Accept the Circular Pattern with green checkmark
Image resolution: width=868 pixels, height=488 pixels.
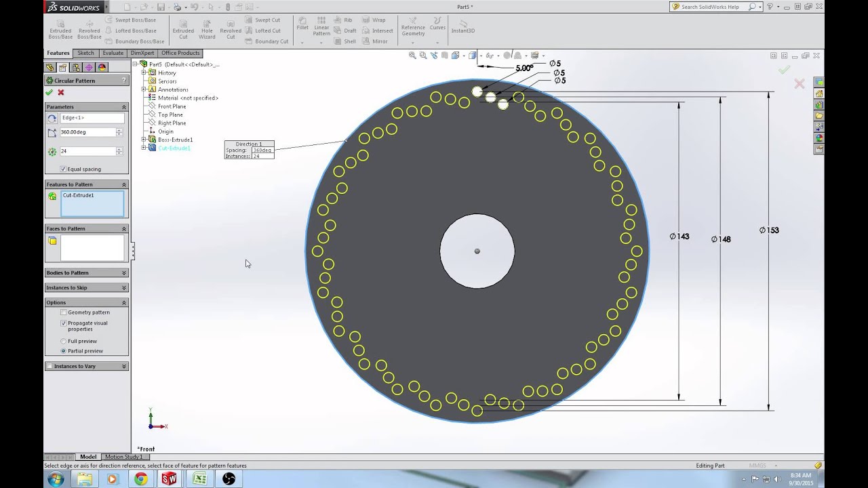click(50, 92)
